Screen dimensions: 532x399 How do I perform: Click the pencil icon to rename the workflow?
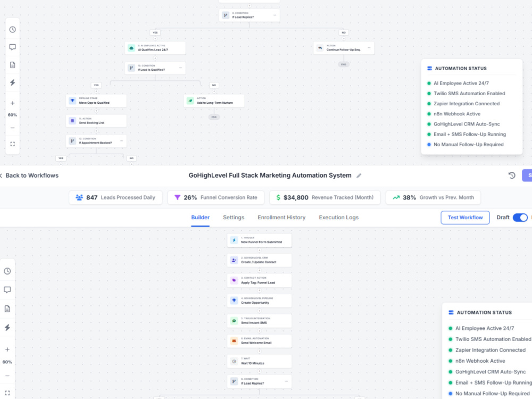[x=359, y=176]
